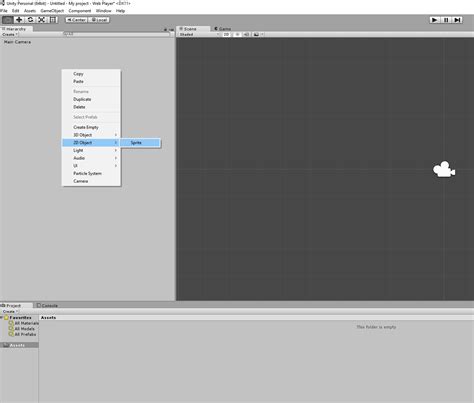The width and height of the screenshot is (474, 403).
Task: Expand the Audio submenu
Action: pyautogui.click(x=91, y=158)
